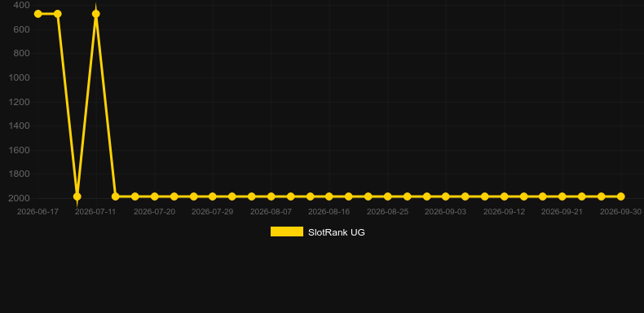The image size is (644, 313).
Task: Click the 800 y-axis label
Action: (x=21, y=54)
